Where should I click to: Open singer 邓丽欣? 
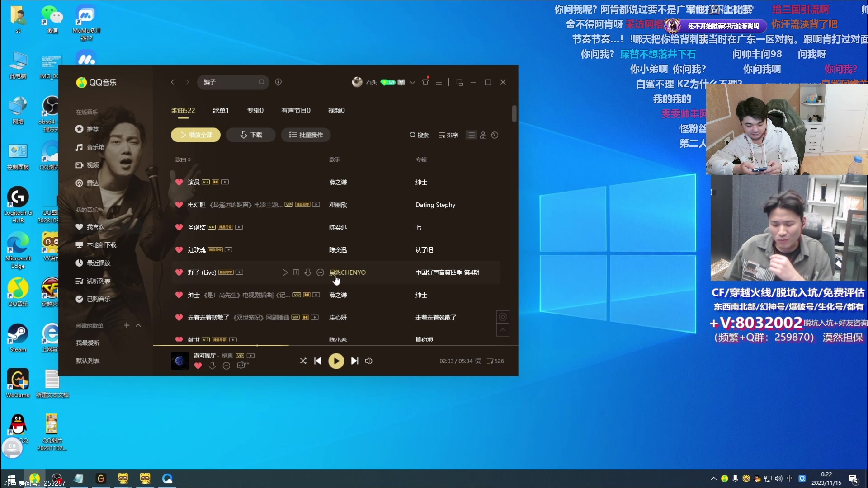point(338,205)
